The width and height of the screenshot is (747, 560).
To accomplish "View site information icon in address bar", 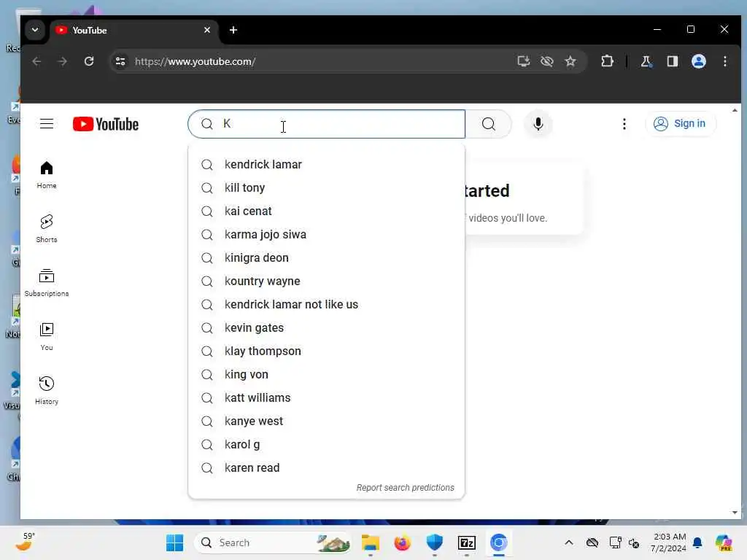I will click(120, 61).
